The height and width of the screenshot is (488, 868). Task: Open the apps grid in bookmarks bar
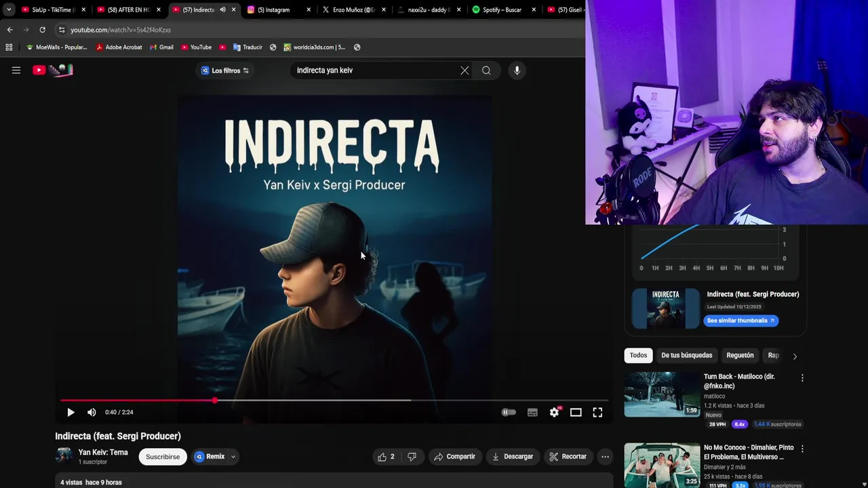(x=9, y=47)
